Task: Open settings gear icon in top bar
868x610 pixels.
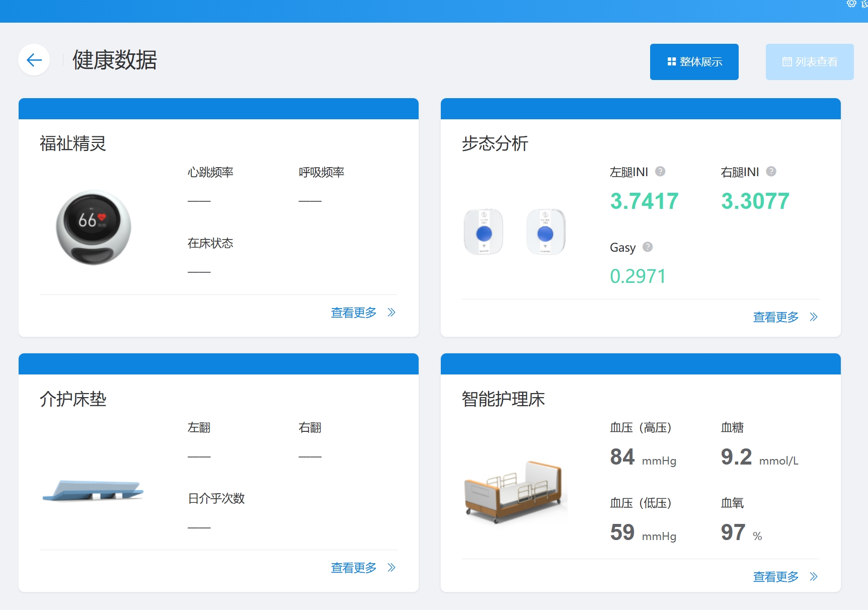Action: pyautogui.click(x=851, y=4)
